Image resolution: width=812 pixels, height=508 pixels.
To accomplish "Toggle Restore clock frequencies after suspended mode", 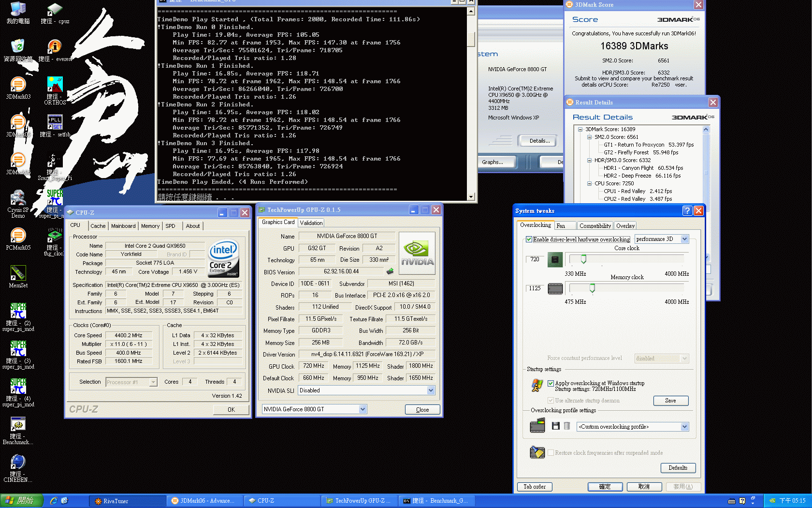I will [551, 453].
